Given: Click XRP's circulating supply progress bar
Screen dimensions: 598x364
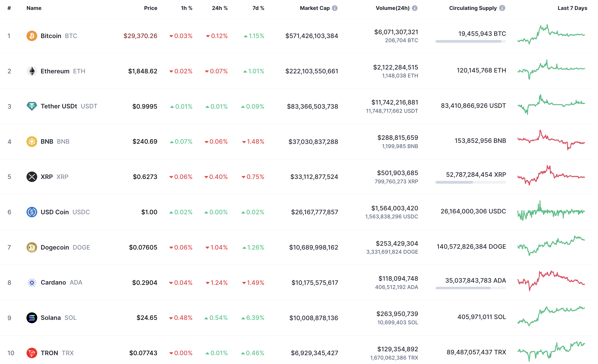Looking at the screenshot, I should click(x=470, y=182).
